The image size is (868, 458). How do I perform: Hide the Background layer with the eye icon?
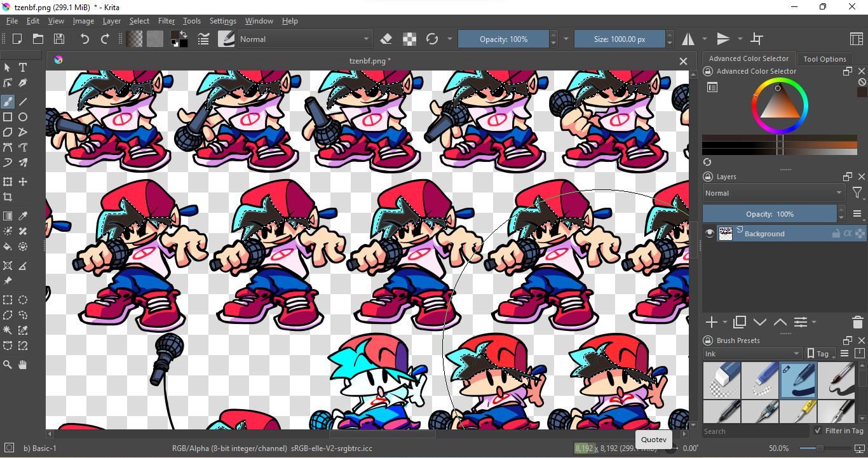tap(710, 234)
